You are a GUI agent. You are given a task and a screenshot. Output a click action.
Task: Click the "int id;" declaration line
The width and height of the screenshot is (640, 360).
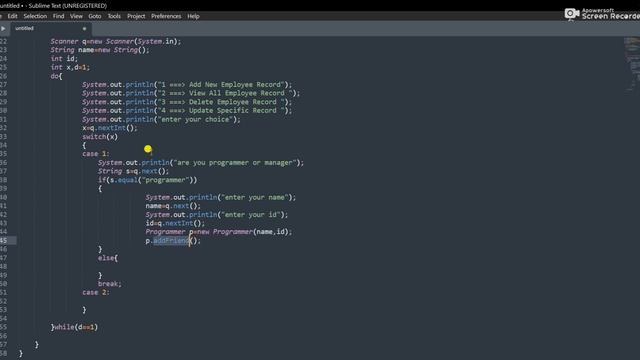point(64,59)
